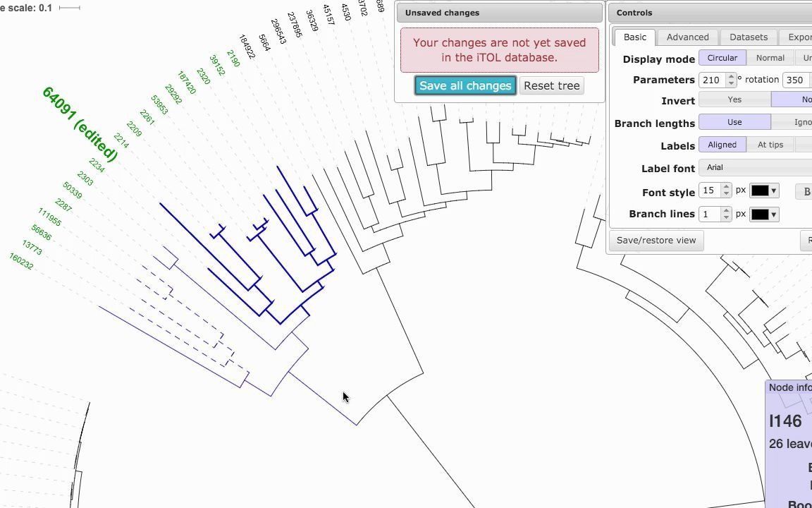
Task: Switch to the Advanced tab
Action: (x=688, y=37)
